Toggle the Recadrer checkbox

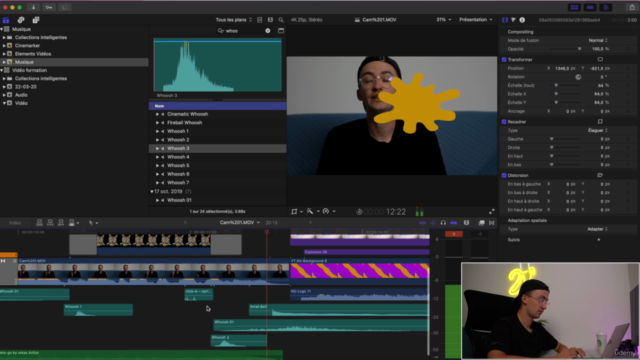[x=504, y=122]
